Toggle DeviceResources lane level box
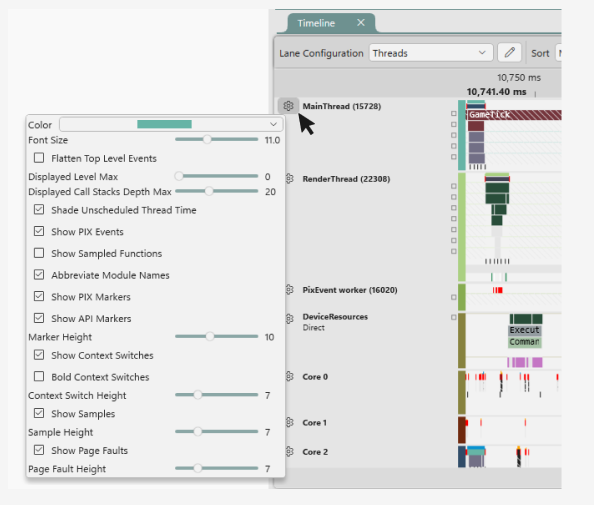Viewport: 594px width, 505px height. pyautogui.click(x=453, y=317)
